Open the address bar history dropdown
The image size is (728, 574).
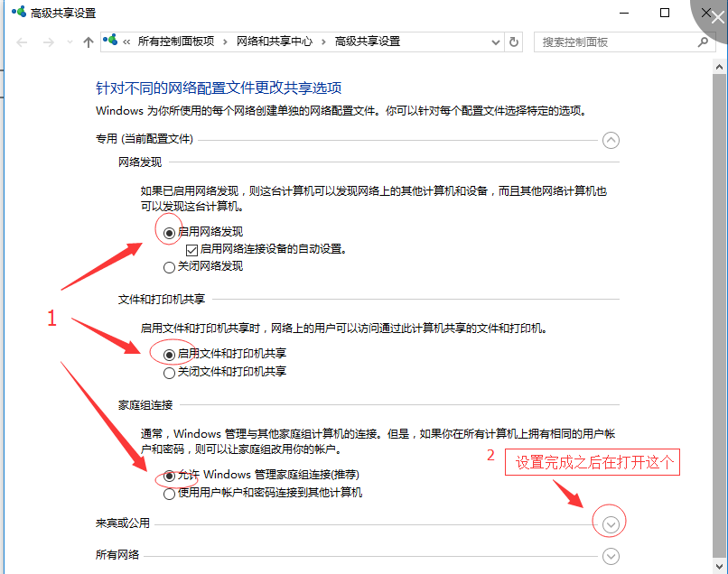tap(495, 42)
